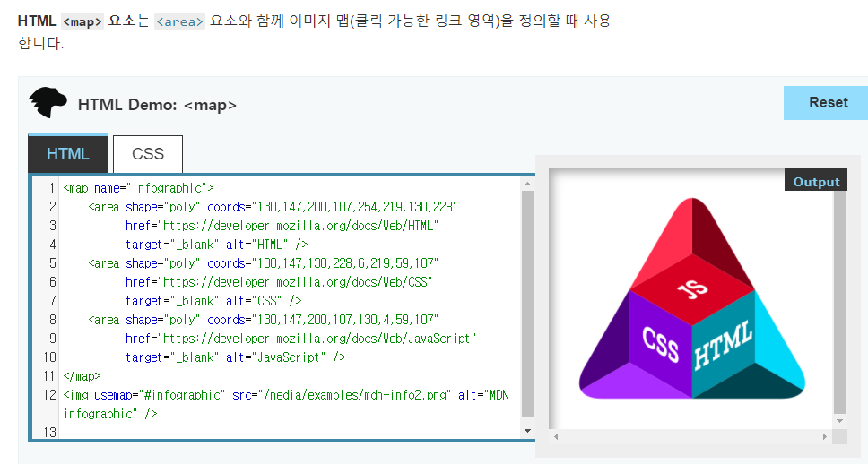
Task: Click code line 1 with map name="infographic"
Action: click(x=138, y=188)
